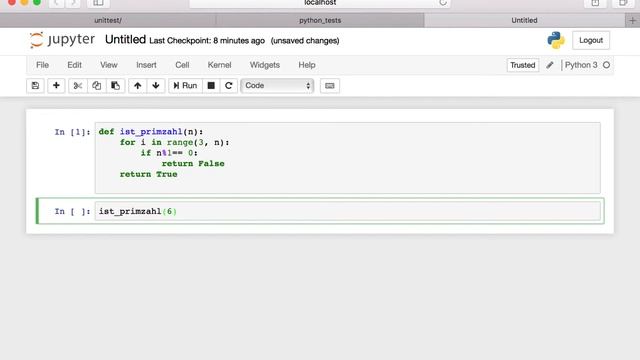Click the localhost address bar
Screen dimensions: 640x360
pyautogui.click(x=320, y=3)
